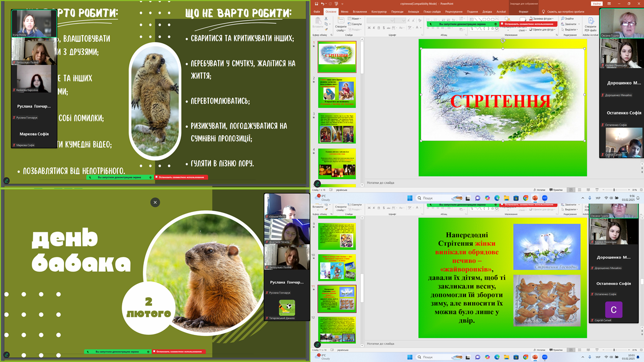The image size is (644, 362).
Task: Click Iryna Polska video tile
Action: 34,23
